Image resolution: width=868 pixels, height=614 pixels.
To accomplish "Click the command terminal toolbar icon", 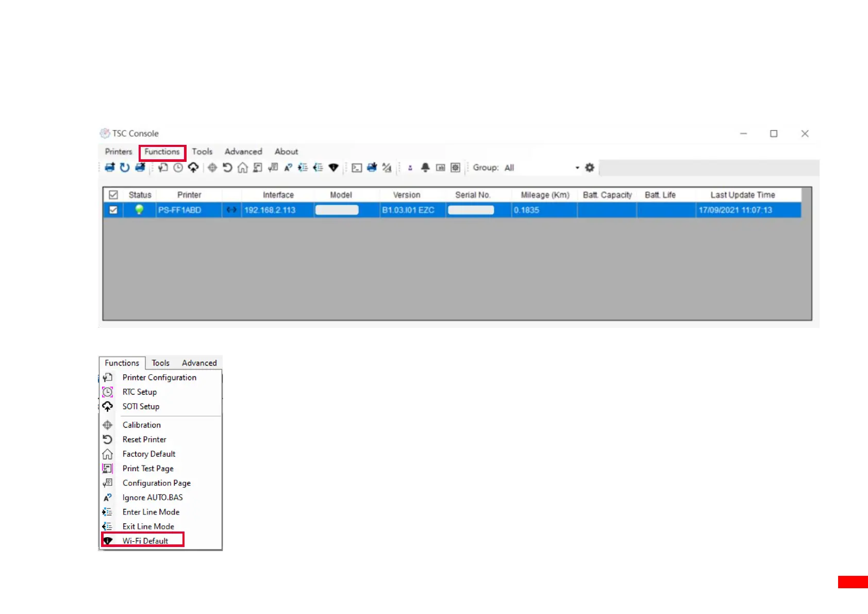I will coord(357,168).
